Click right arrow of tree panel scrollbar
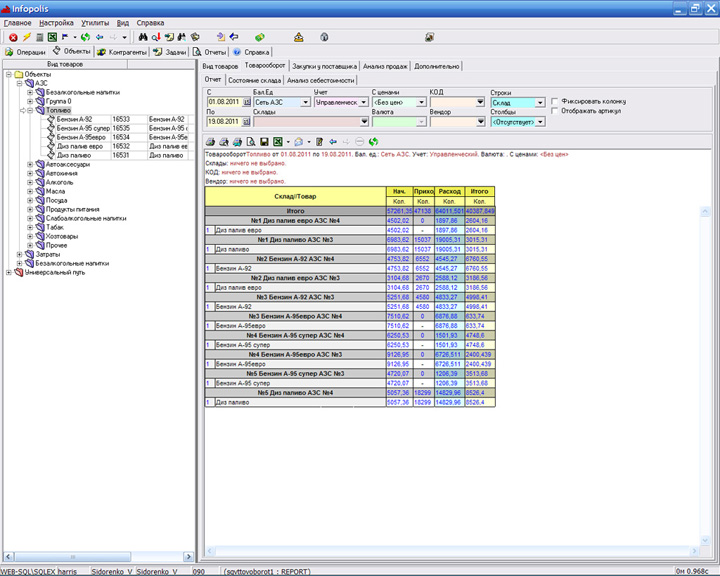 [x=188, y=557]
